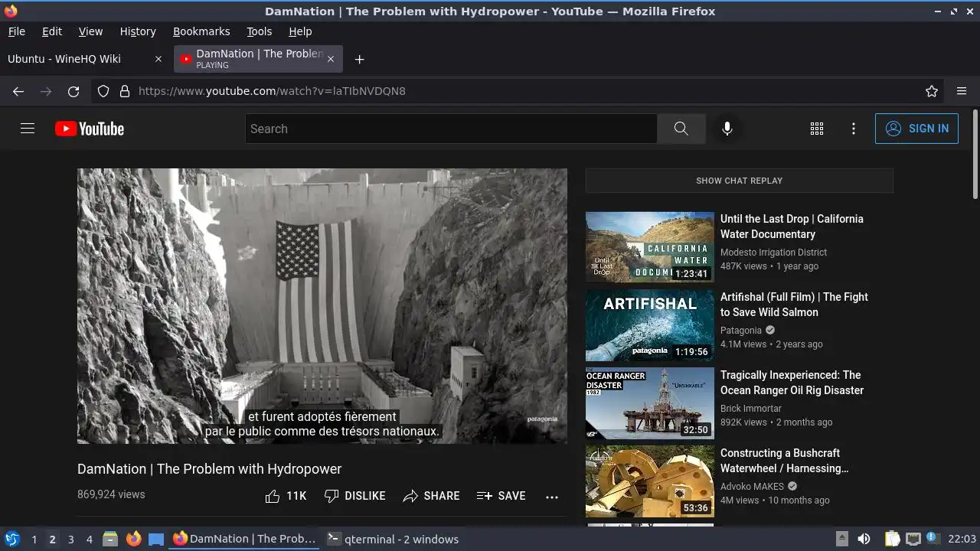Viewport: 980px width, 551px height.
Task: Close the Ubuntu - WineHQ Wiki tab
Action: point(158,59)
